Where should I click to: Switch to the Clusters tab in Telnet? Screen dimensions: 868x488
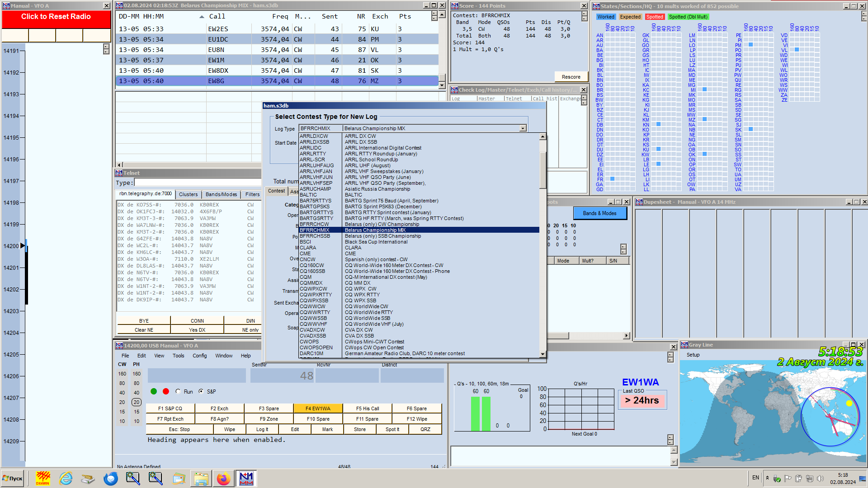click(188, 194)
